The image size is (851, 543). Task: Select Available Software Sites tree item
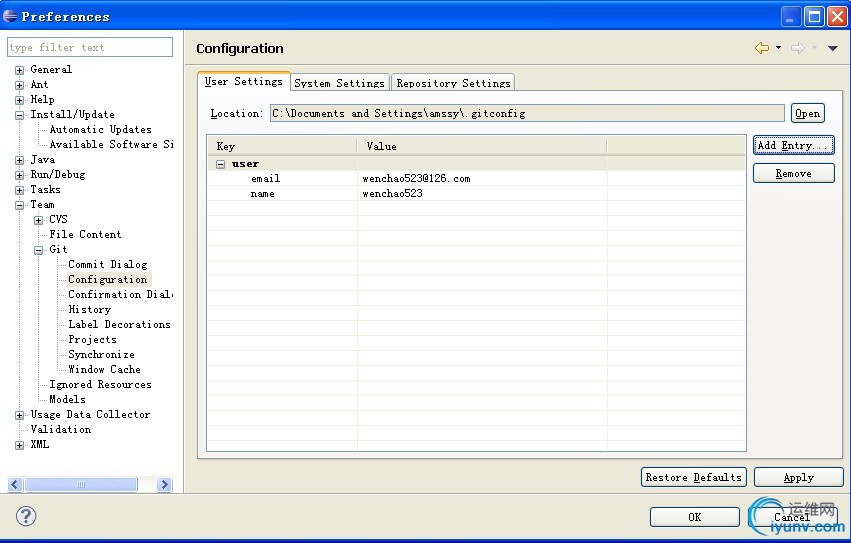tap(111, 144)
